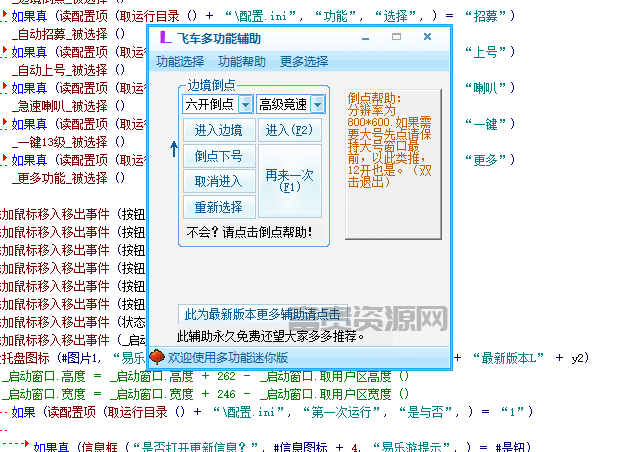Click the 进入边境 button

[x=219, y=130]
